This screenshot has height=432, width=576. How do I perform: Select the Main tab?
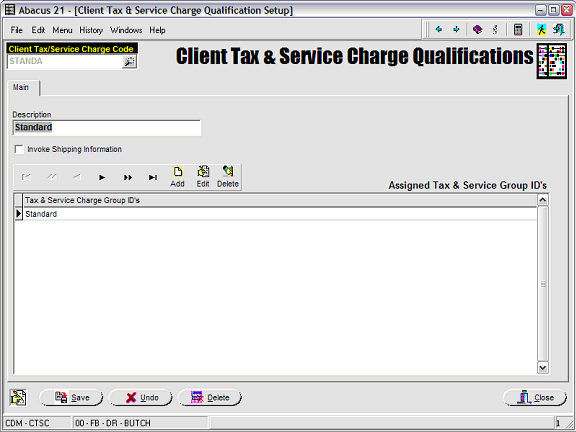pyautogui.click(x=21, y=87)
